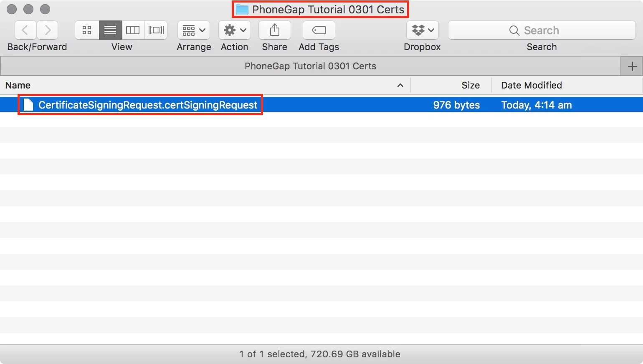Click the Today, 4:14 am date cell
The image size is (643, 364).
537,105
